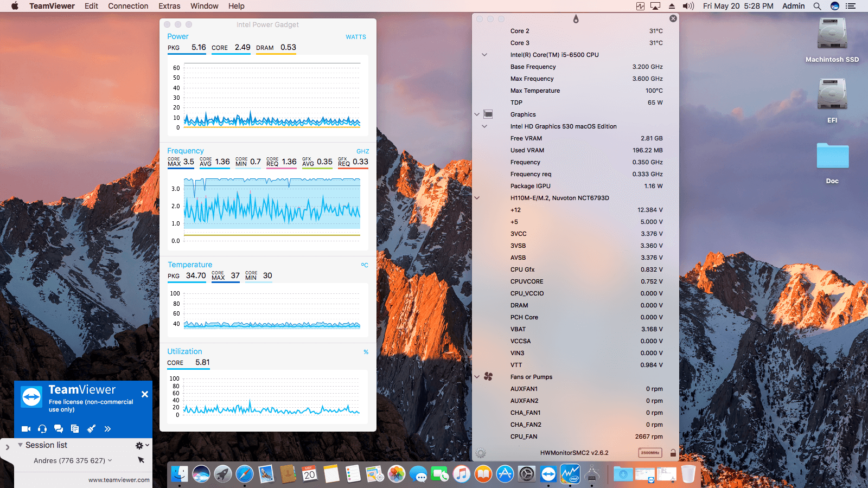Collapse the Graphics section chevron

point(477,114)
